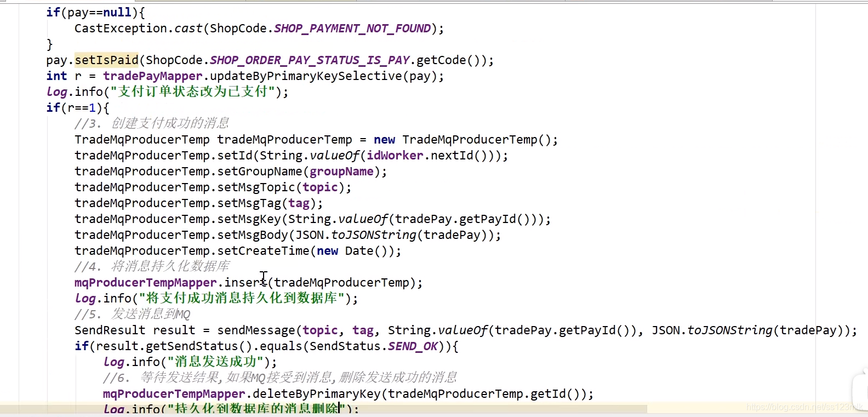Click the string "将支付成功消息持久化到数据库"
Viewport: 868px width, 417px height.
point(242,298)
